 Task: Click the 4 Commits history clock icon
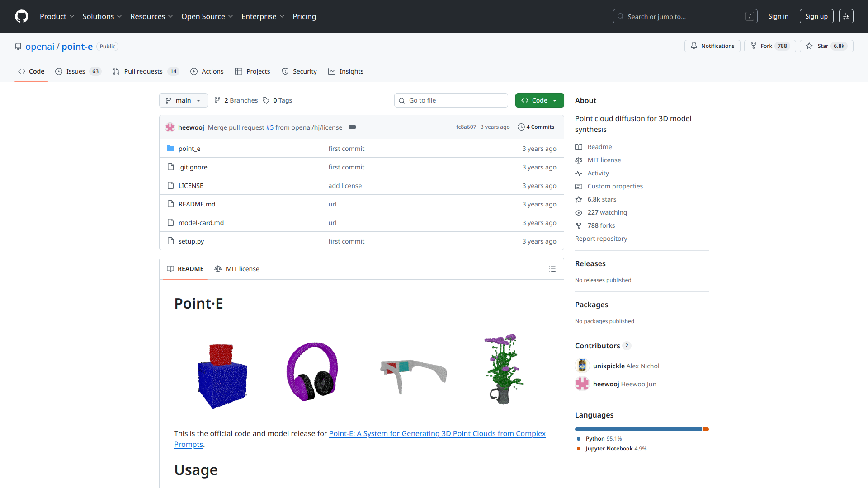point(521,127)
